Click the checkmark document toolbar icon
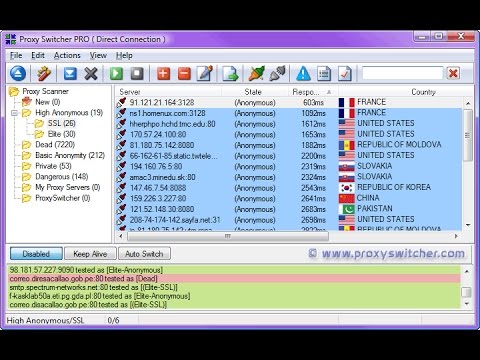 point(345,73)
